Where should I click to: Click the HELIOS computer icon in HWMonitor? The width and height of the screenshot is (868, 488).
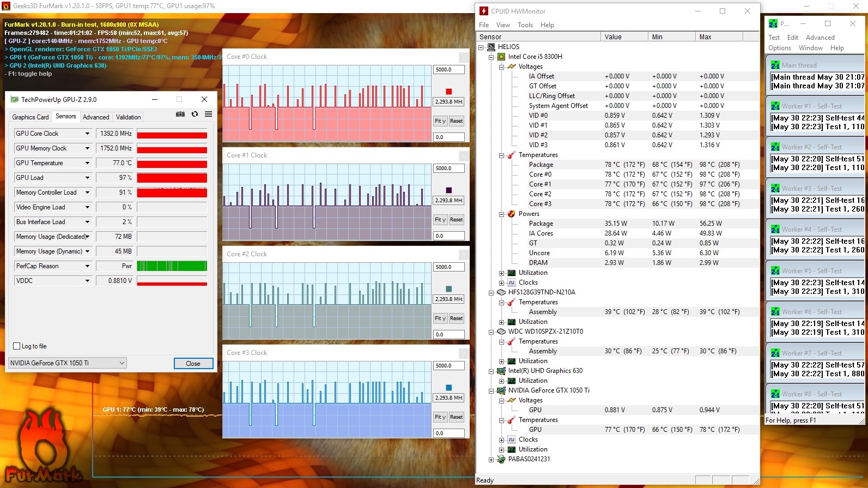[x=491, y=47]
